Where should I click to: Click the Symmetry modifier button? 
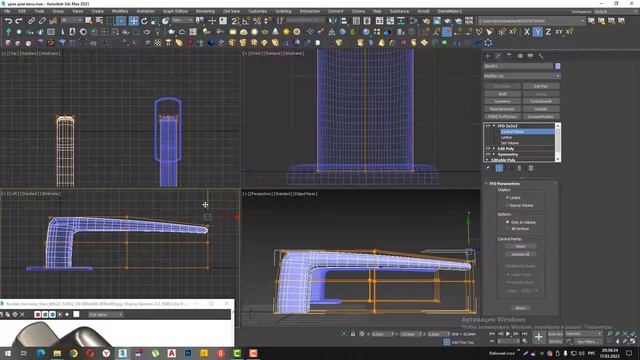pyautogui.click(x=502, y=101)
